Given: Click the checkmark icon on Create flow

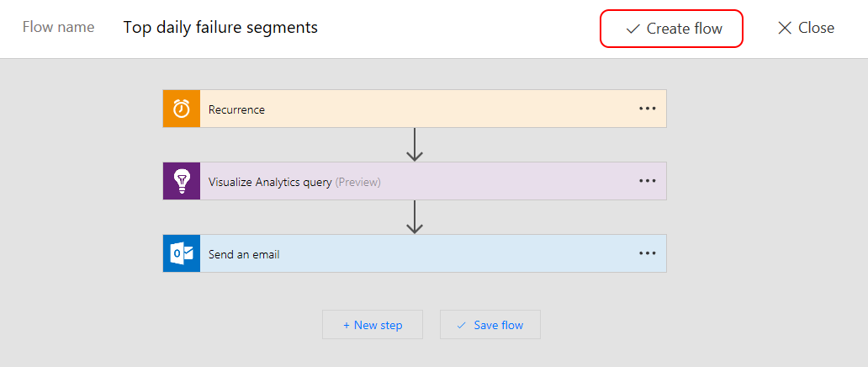Looking at the screenshot, I should click(632, 29).
